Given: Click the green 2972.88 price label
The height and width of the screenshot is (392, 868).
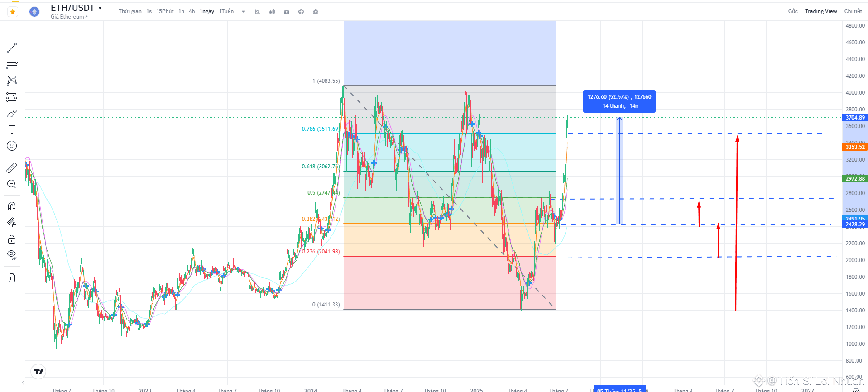Looking at the screenshot, I should [x=855, y=179].
